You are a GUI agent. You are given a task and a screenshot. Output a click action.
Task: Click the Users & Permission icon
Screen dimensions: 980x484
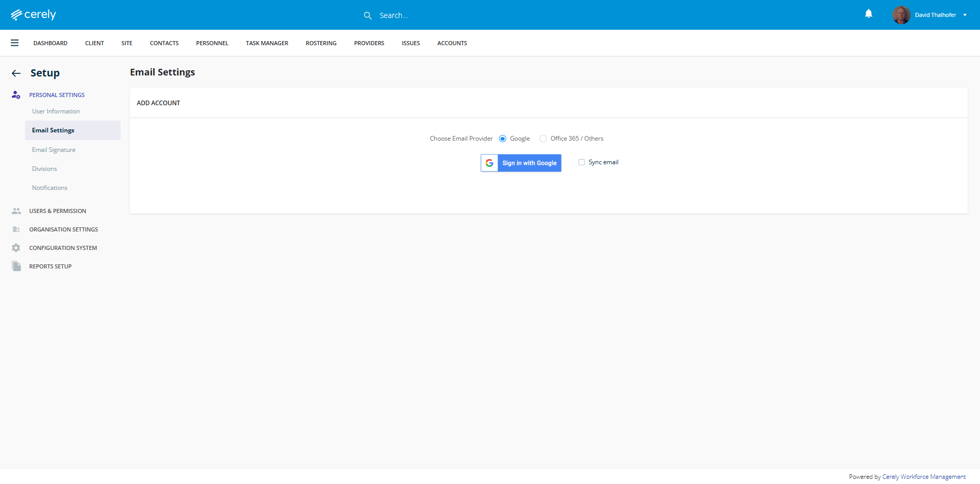click(x=16, y=211)
